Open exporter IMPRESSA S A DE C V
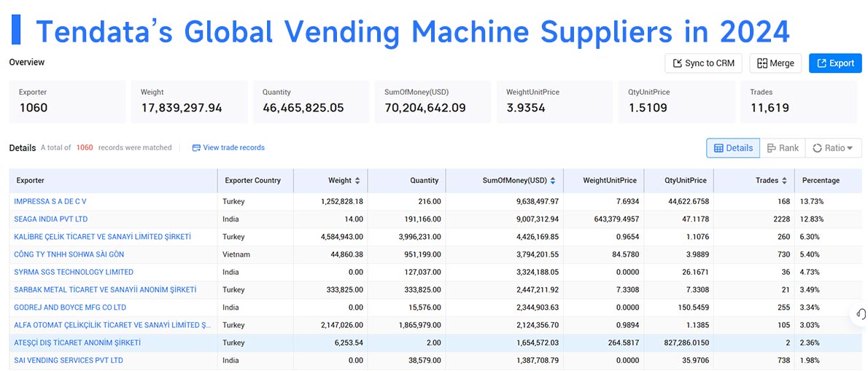Image resolution: width=868 pixels, height=371 pixels. [x=50, y=201]
